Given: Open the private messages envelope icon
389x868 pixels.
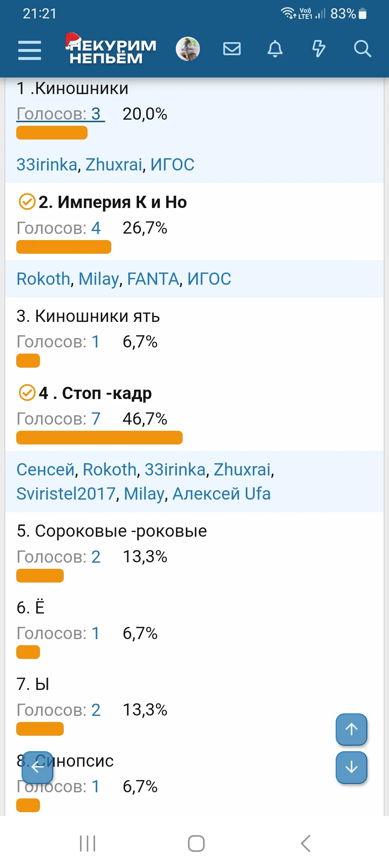Looking at the screenshot, I should [x=232, y=49].
